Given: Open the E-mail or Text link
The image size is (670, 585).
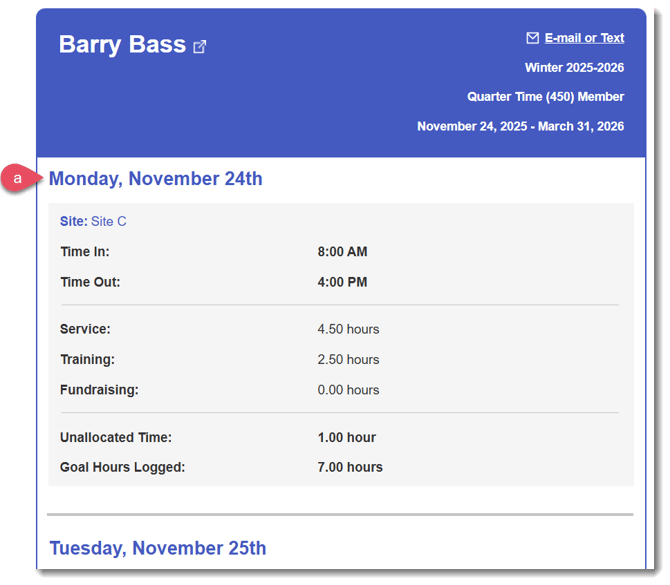Looking at the screenshot, I should 584,38.
